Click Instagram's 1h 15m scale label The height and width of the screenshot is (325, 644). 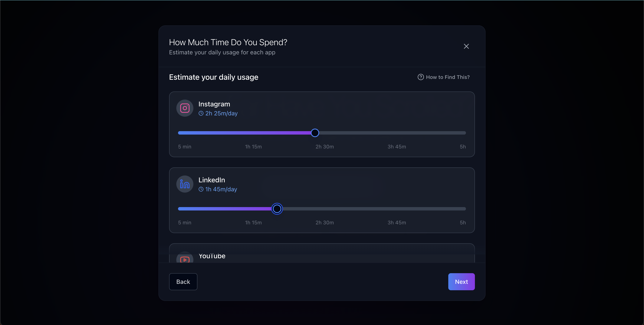(253, 147)
